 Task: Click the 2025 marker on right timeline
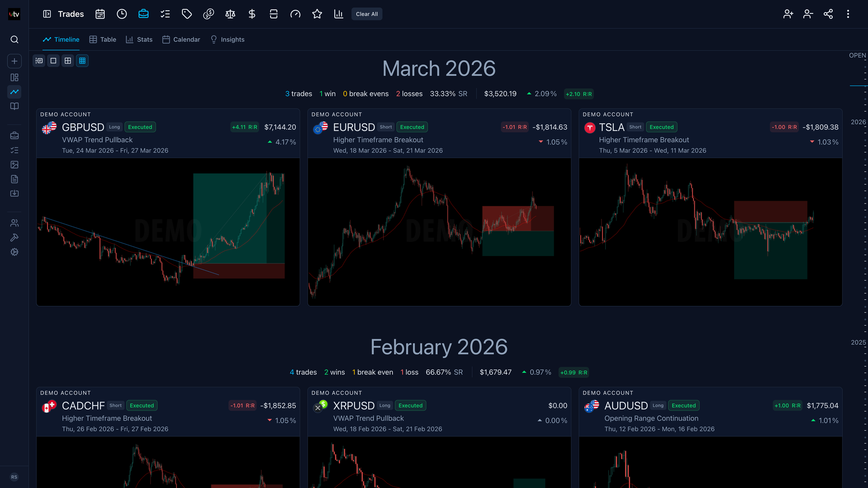[x=858, y=342]
